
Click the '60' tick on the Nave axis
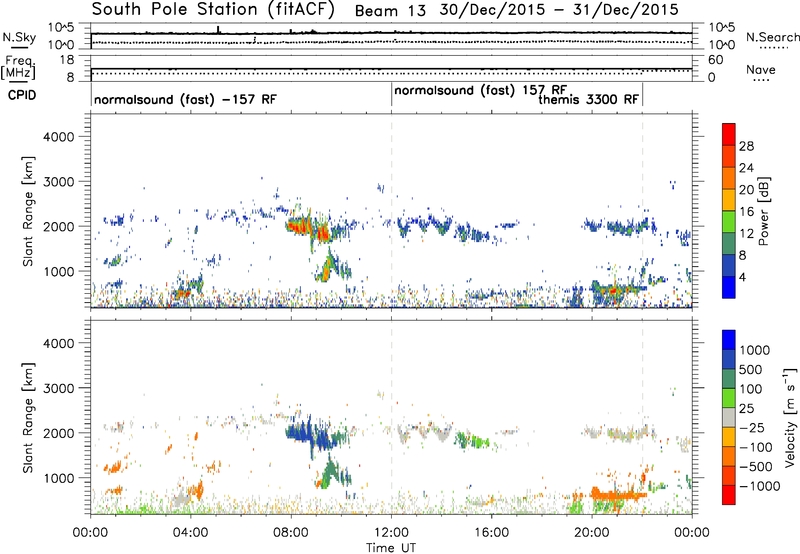click(716, 60)
